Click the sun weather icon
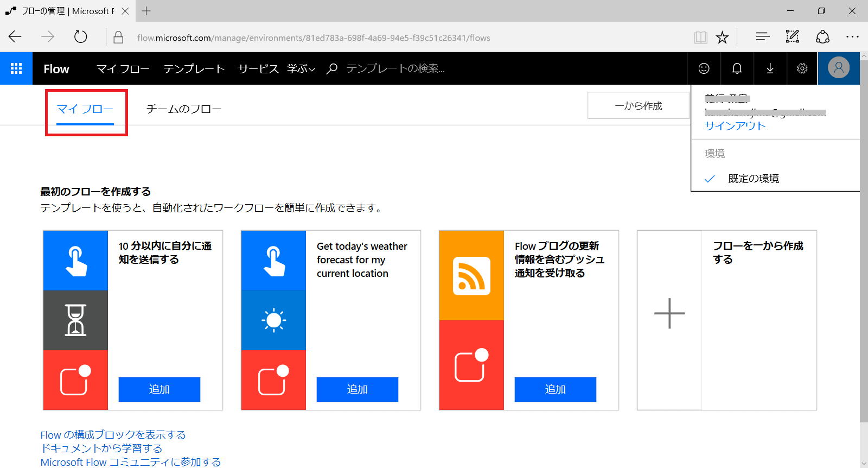This screenshot has width=868, height=468. 273,320
